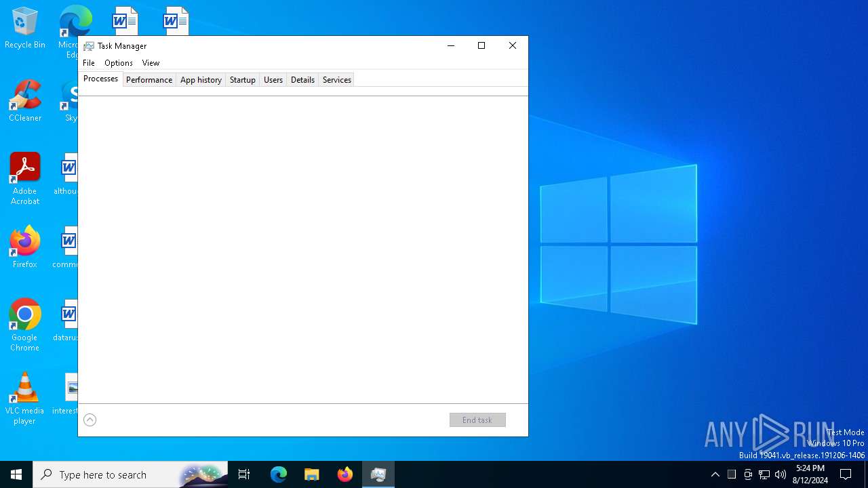The width and height of the screenshot is (868, 488).
Task: Launch Edge from the taskbar
Action: pyautogui.click(x=279, y=474)
